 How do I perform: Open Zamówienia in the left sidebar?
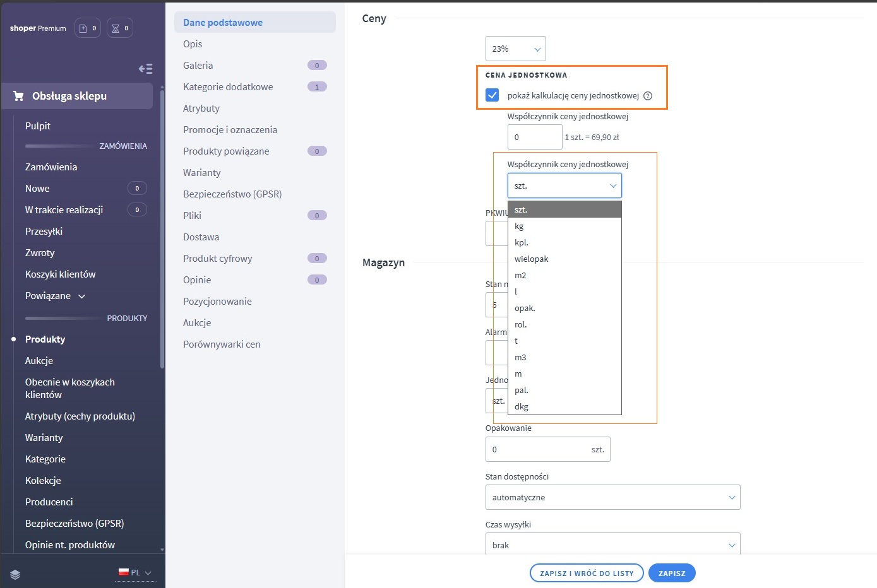[x=51, y=167]
